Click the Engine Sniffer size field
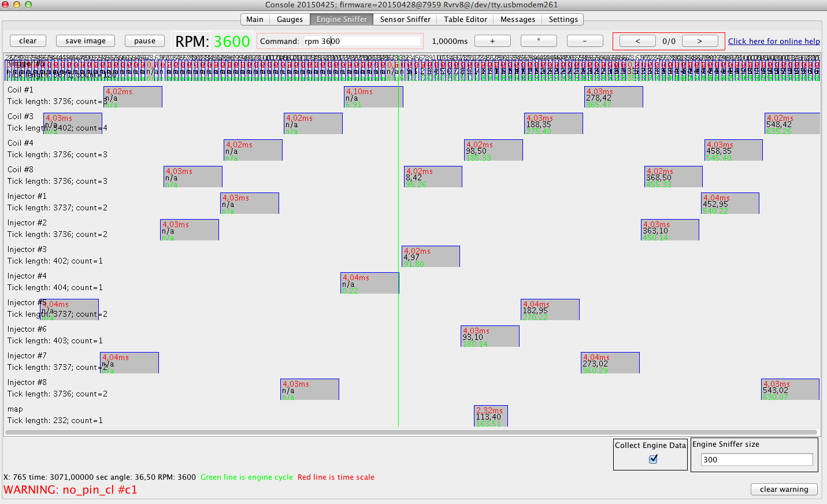827x504 pixels. pos(756,459)
